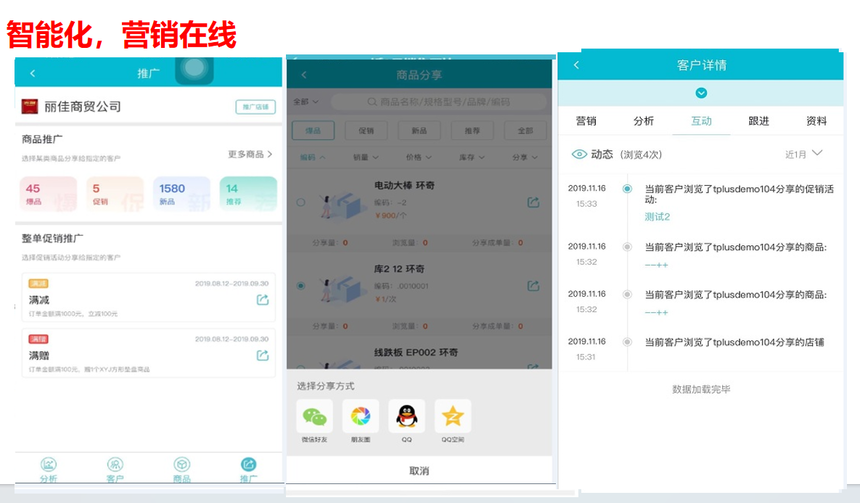Share via WeChat friends icon
Screen dimensions: 860x503
(314, 417)
